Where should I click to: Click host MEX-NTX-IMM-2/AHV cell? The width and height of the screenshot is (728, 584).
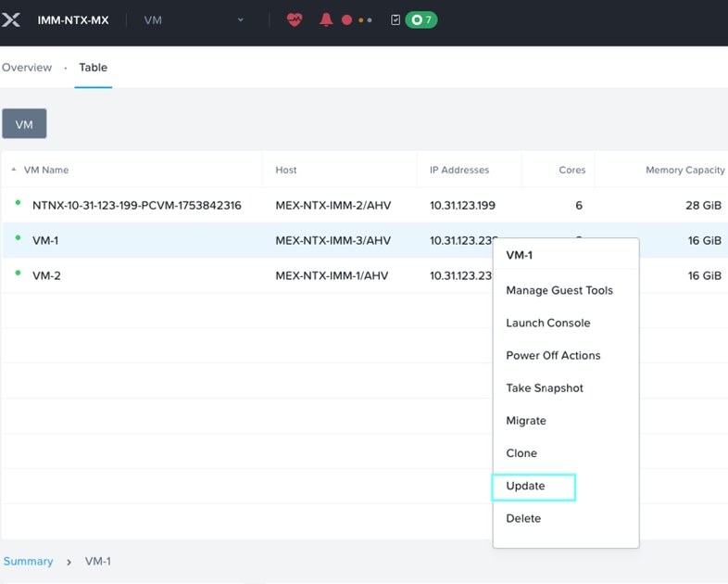[333, 205]
